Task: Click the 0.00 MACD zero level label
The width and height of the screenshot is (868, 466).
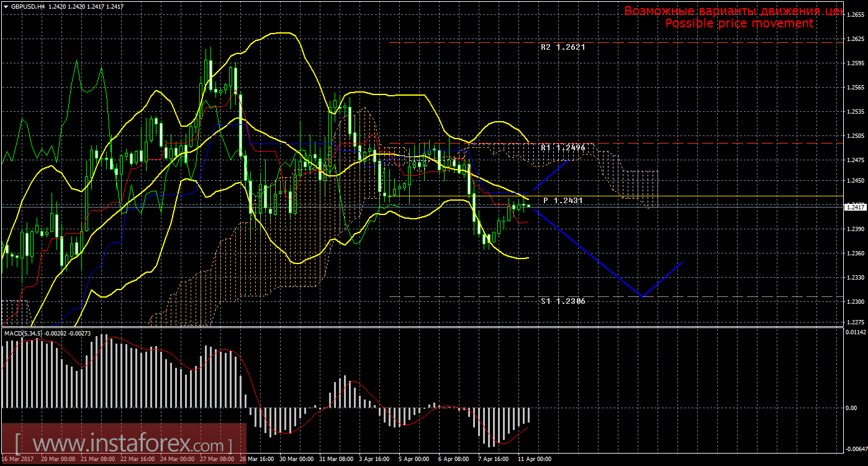Action: tap(853, 408)
